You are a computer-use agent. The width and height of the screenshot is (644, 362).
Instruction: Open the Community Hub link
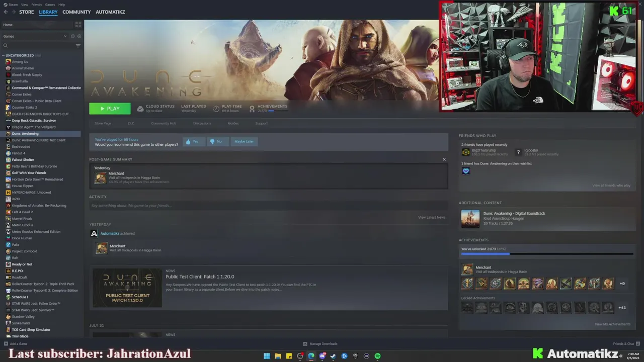pyautogui.click(x=164, y=123)
